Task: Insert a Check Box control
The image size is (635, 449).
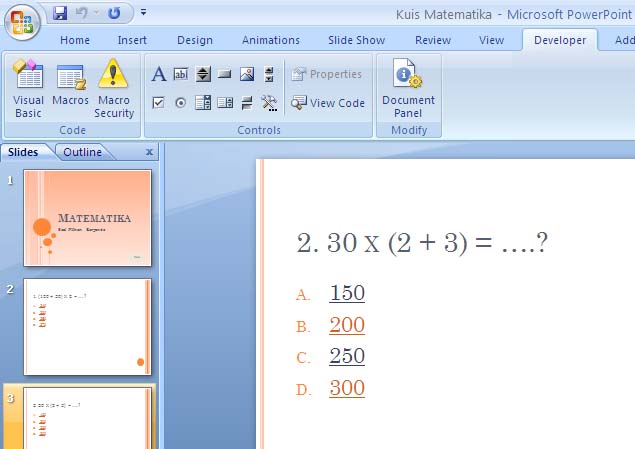Action: [159, 102]
